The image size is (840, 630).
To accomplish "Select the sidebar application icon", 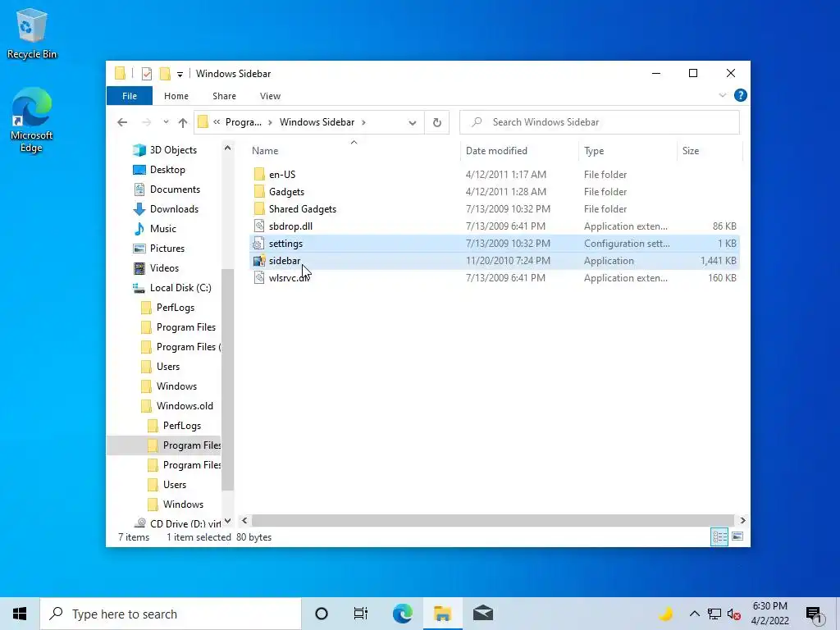I will 259,260.
